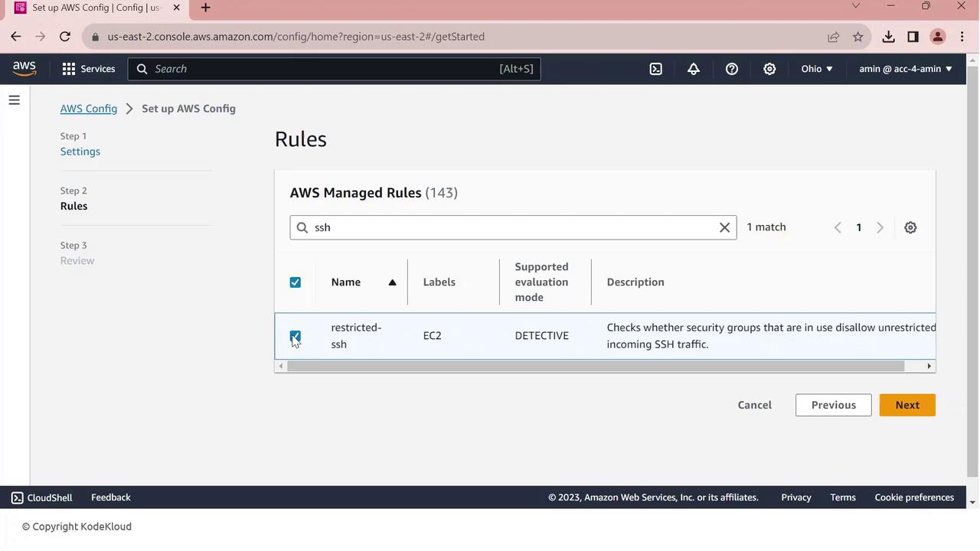The width and height of the screenshot is (980, 551).
Task: Clear the ssh search filter
Action: pyautogui.click(x=724, y=227)
